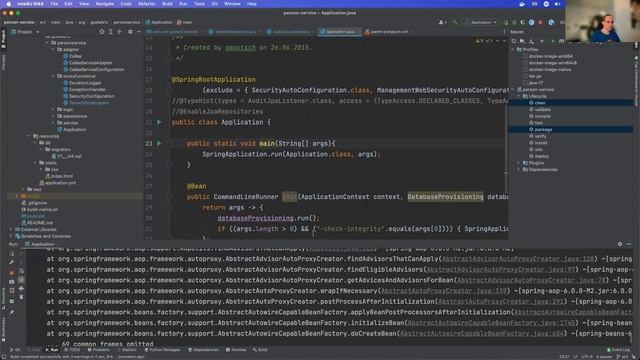The width and height of the screenshot is (640, 360).
Task: Click Select Opened File target icon in Project panel
Action: pyautogui.click(x=102, y=31)
